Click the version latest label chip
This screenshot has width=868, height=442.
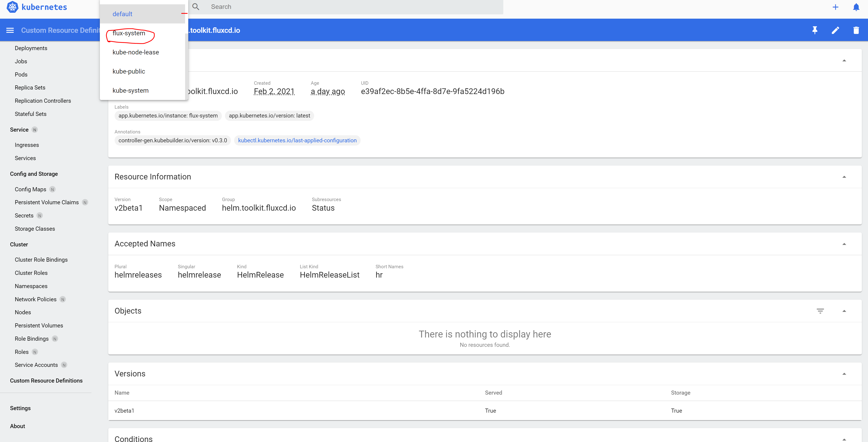[x=269, y=115]
